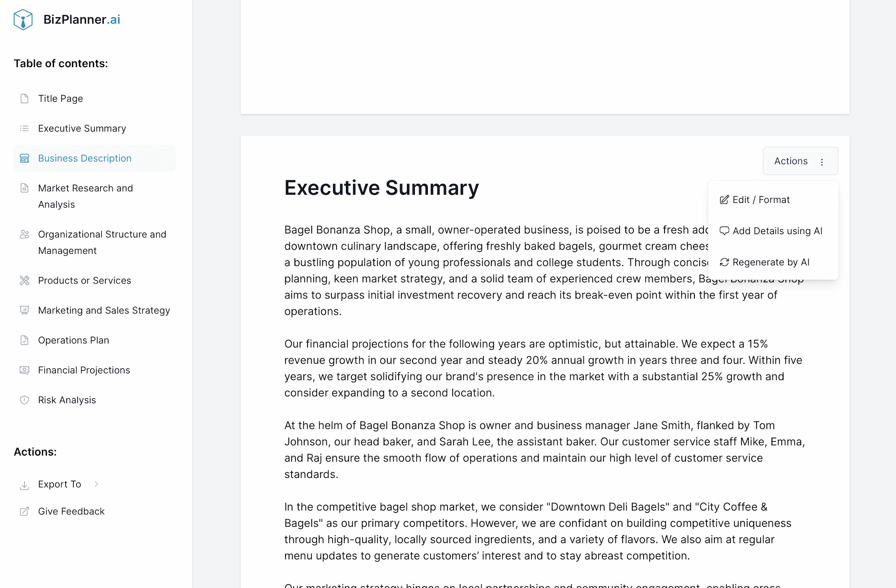Click the Give Feedback external link icon
This screenshot has width=896, height=588.
coord(24,512)
